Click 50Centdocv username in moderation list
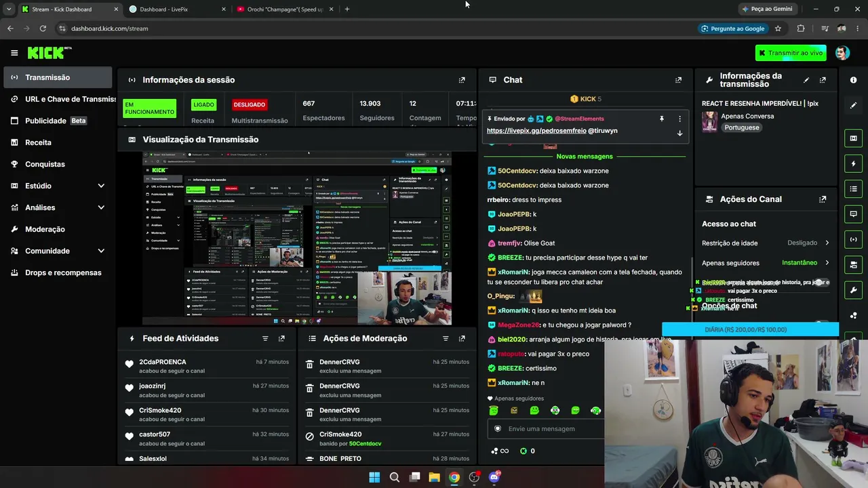The image size is (868, 488). point(365,444)
